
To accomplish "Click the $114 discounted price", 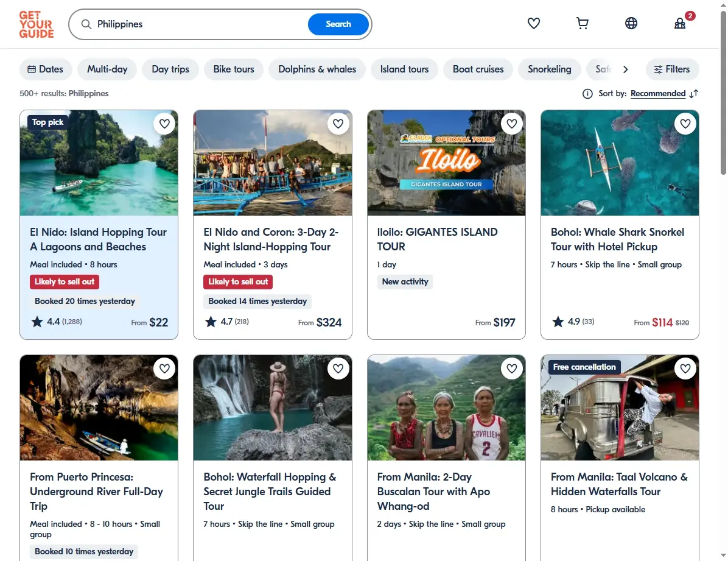I will 662,323.
